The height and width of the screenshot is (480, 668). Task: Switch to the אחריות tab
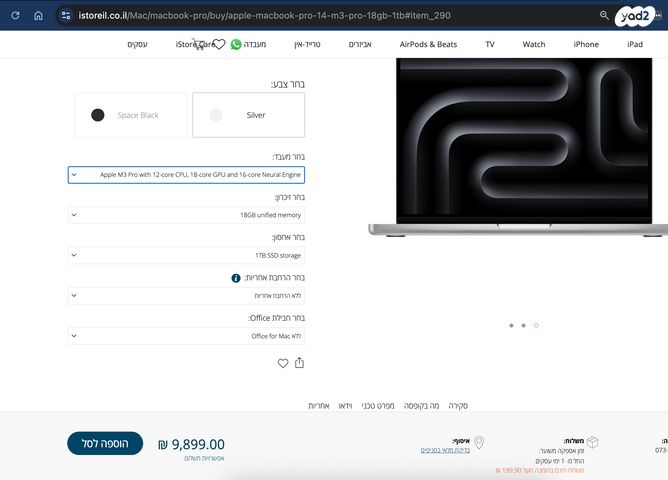[x=319, y=405]
